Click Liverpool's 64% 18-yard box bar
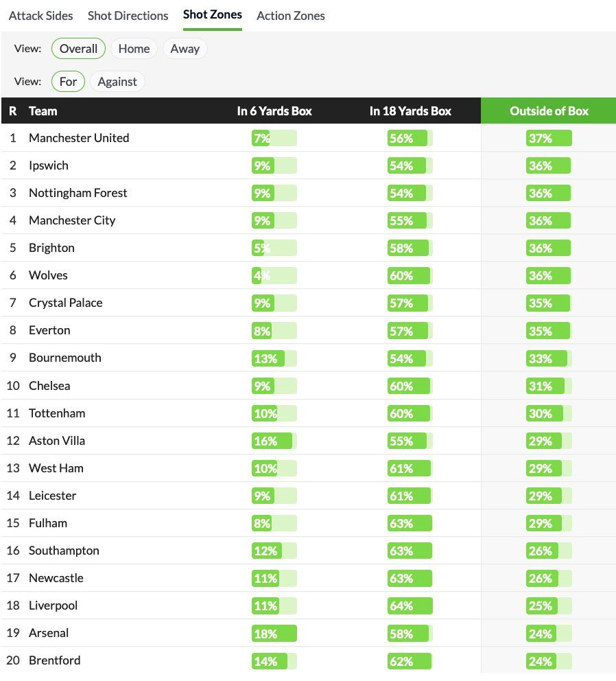The image size is (616, 681). pyautogui.click(x=410, y=605)
